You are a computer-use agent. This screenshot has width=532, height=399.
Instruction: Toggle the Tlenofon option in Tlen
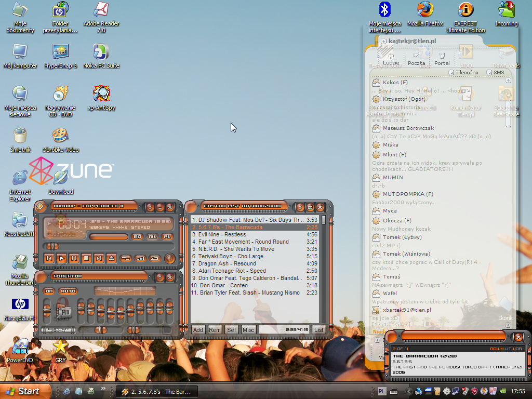463,73
